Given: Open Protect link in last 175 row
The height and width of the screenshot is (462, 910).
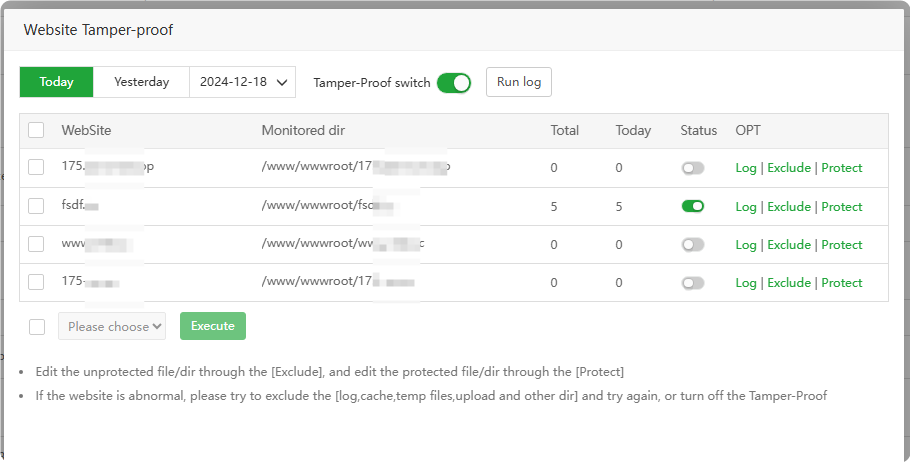Looking at the screenshot, I should (x=841, y=283).
